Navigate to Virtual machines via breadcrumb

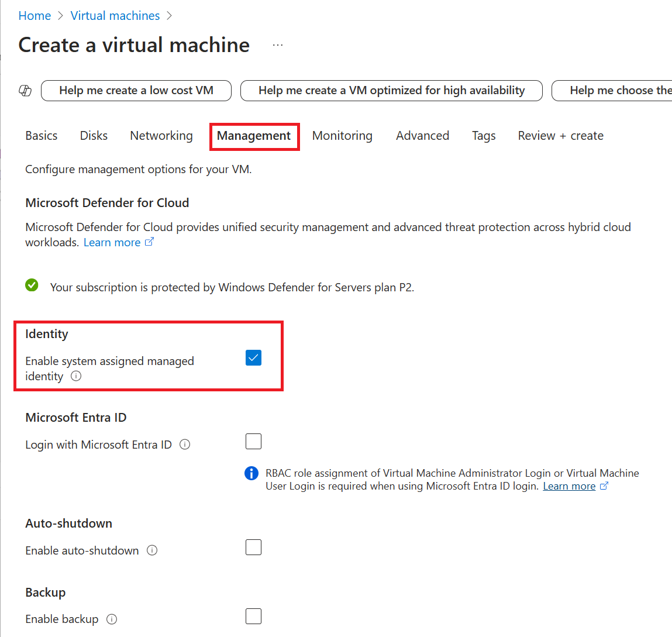115,15
